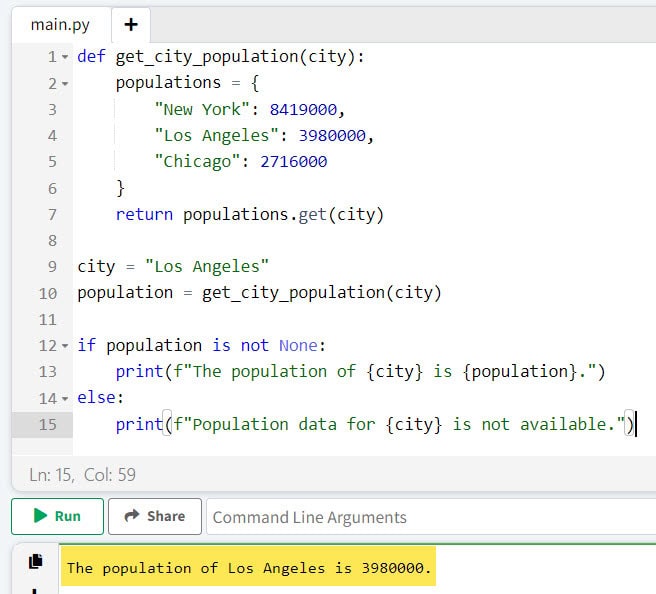Click the else keyword on line 14
This screenshot has height=594, width=656.
pyautogui.click(x=97, y=398)
